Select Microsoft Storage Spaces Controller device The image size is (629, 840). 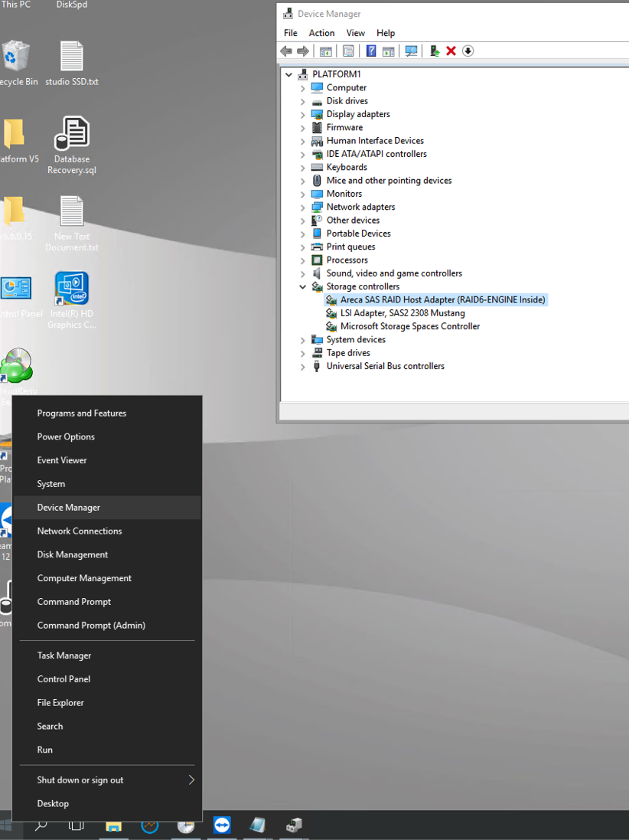tap(410, 326)
